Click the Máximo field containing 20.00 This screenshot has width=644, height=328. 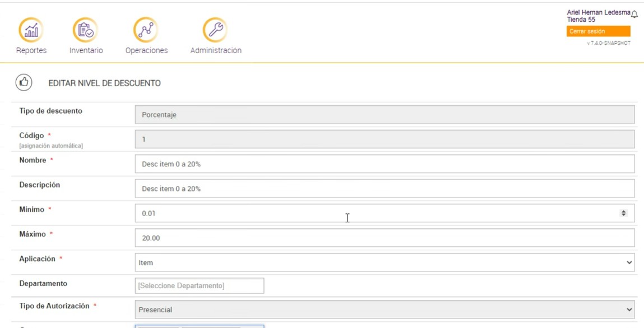click(x=384, y=238)
